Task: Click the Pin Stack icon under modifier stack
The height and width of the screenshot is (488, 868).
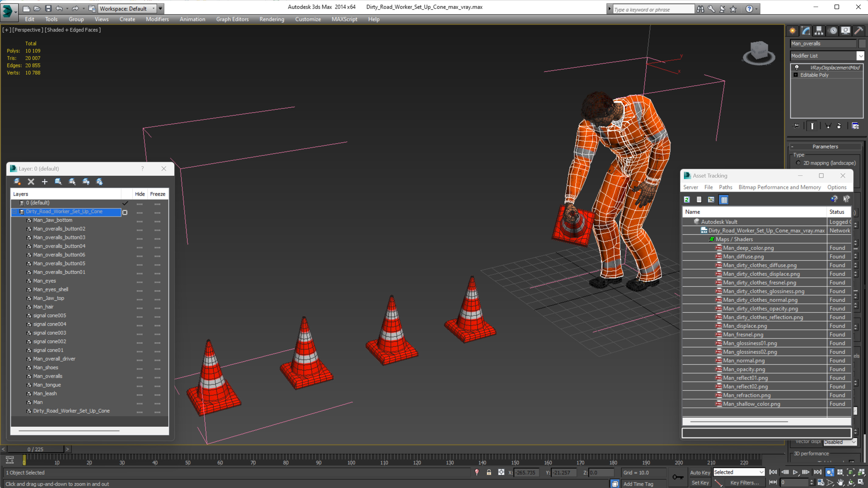Action: coord(796,126)
